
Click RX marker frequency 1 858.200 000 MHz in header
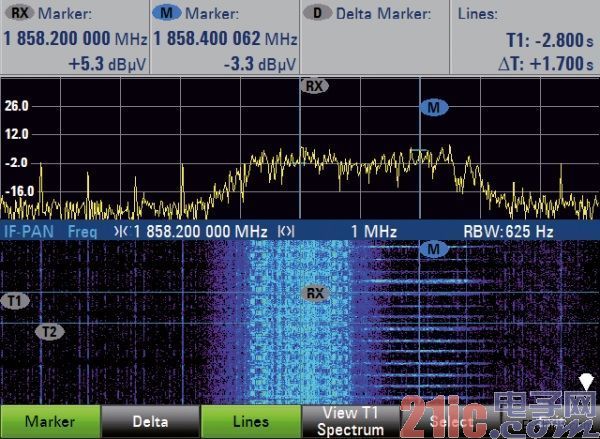click(x=75, y=39)
